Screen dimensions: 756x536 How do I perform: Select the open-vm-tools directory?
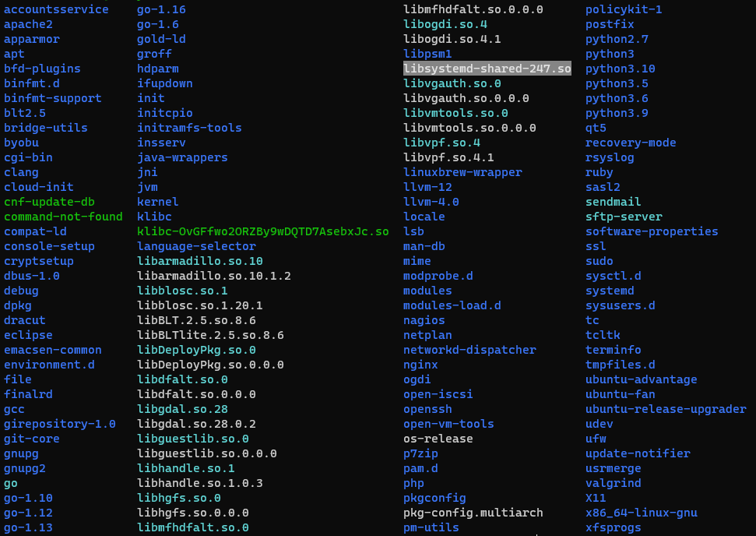[449, 424]
